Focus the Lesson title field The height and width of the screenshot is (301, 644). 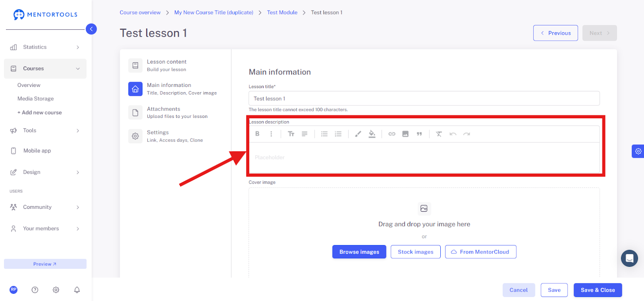click(424, 99)
